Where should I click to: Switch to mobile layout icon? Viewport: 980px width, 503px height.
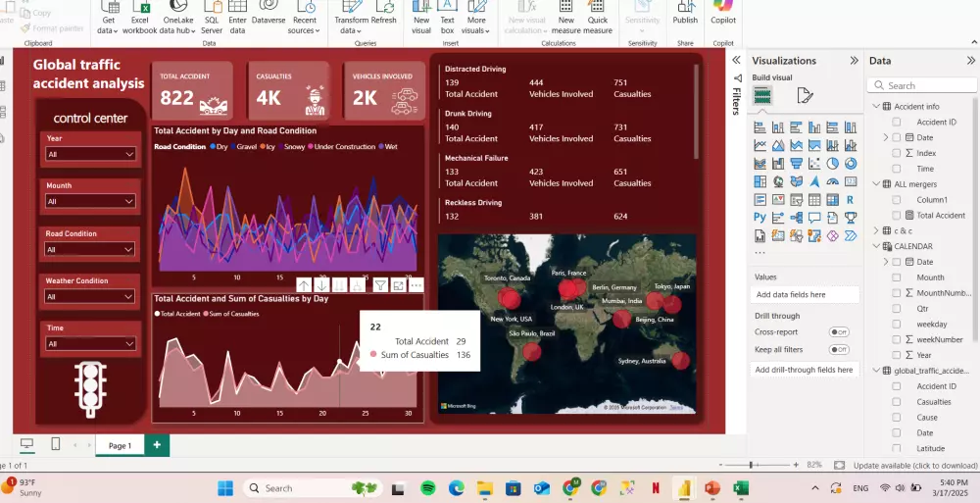coord(55,444)
